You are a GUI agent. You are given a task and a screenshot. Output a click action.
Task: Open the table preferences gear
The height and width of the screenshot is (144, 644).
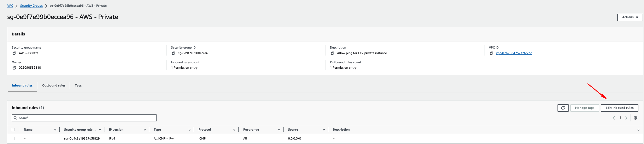[x=635, y=118]
